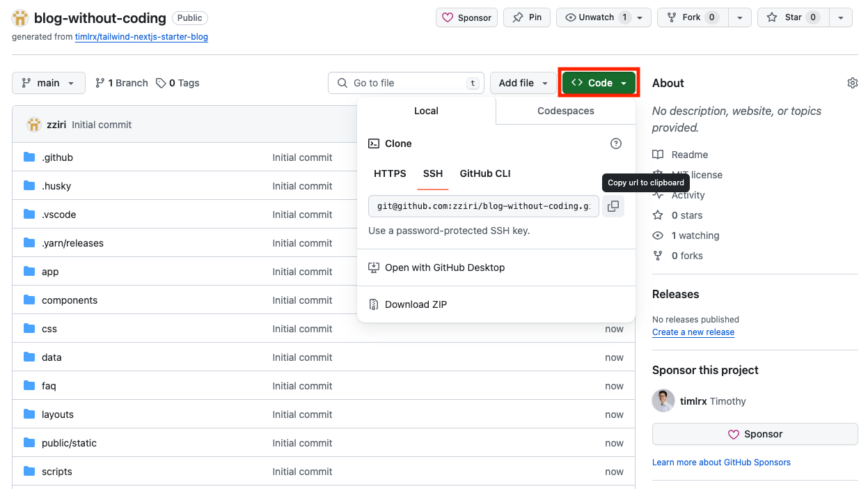Copy SSH clone URL to clipboard
868x489 pixels.
[613, 206]
